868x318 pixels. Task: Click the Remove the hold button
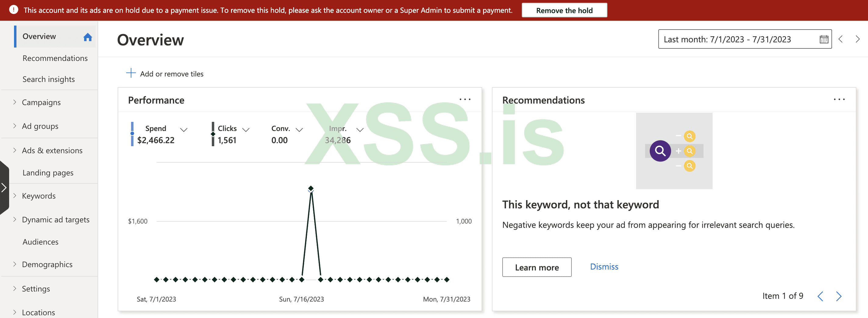click(564, 10)
